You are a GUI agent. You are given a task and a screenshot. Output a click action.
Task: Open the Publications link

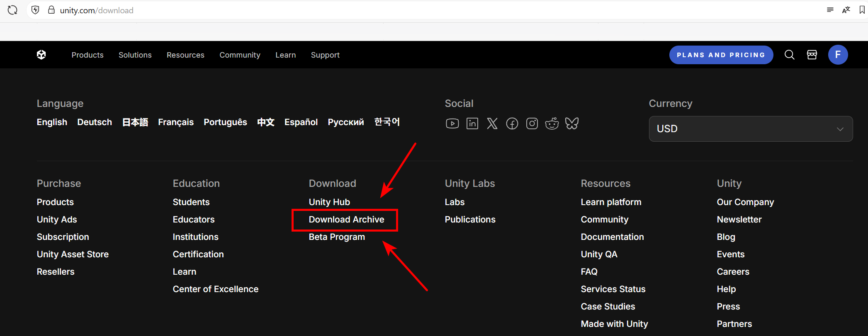[x=470, y=220]
